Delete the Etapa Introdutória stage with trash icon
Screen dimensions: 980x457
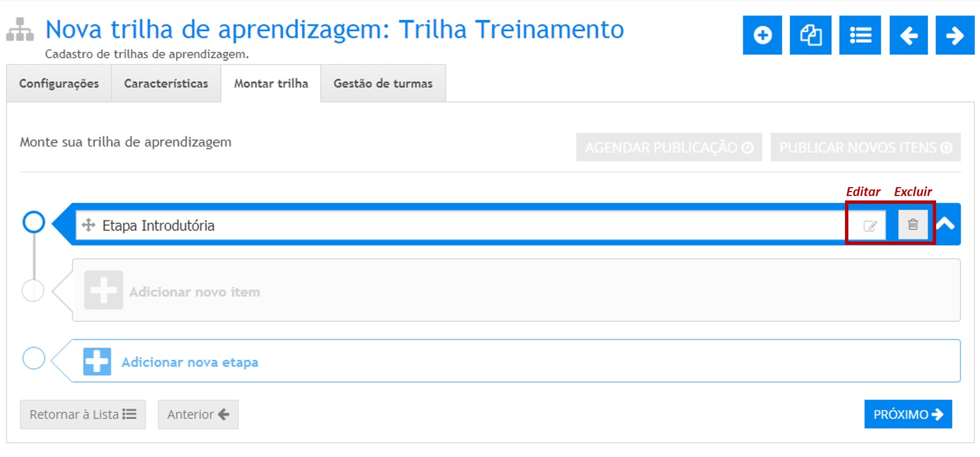[913, 224]
